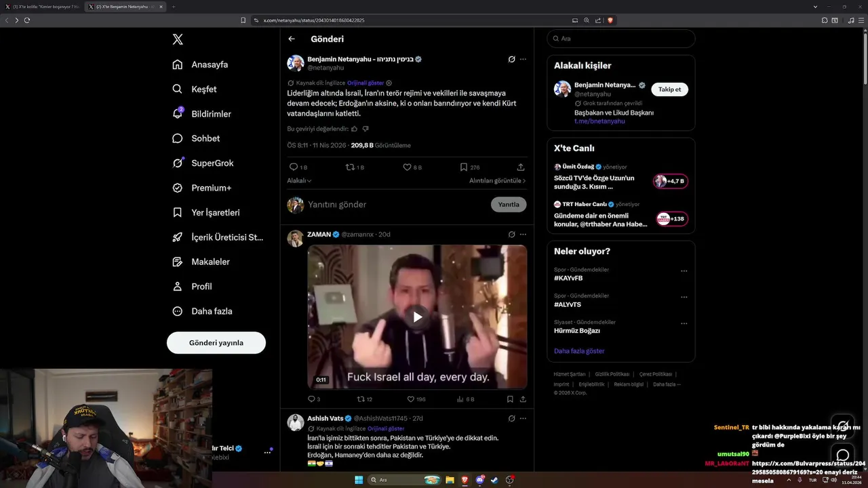Click reply icon on Netanyahu's post
The height and width of the screenshot is (488, 868).
coord(294,167)
